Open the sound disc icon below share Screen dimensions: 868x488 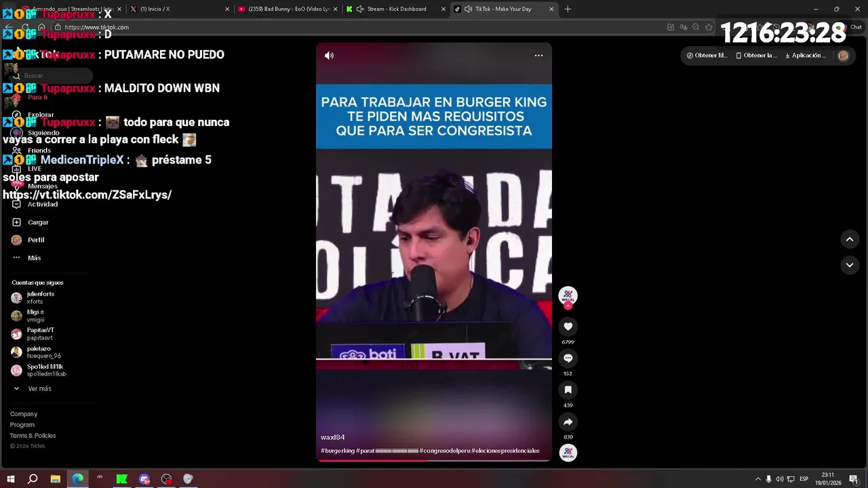click(568, 453)
